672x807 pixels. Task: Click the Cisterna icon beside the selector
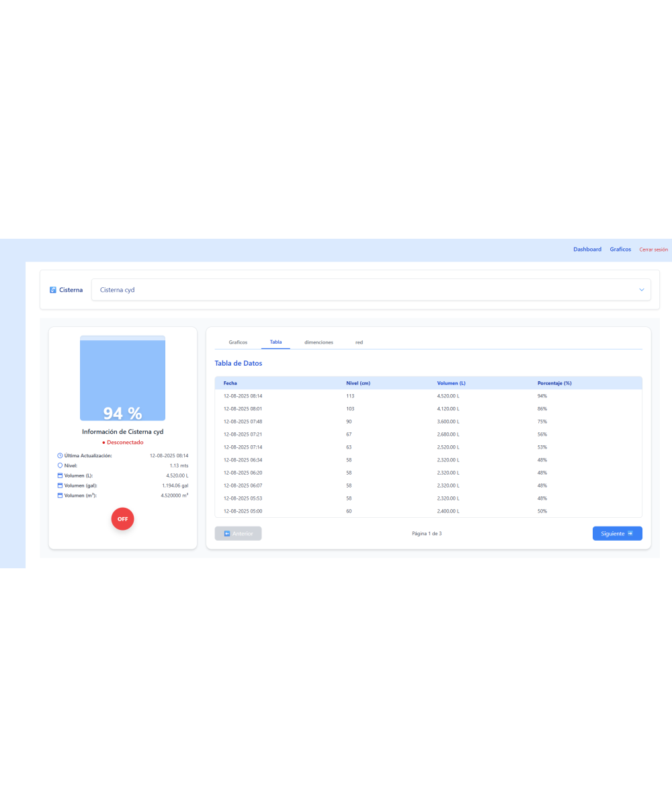[x=53, y=290]
